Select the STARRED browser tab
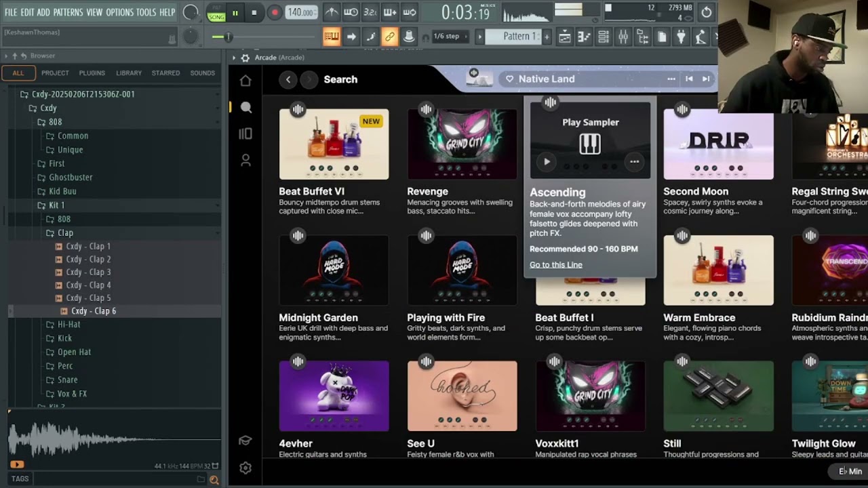Screen dimensions: 868x488 (x=165, y=73)
